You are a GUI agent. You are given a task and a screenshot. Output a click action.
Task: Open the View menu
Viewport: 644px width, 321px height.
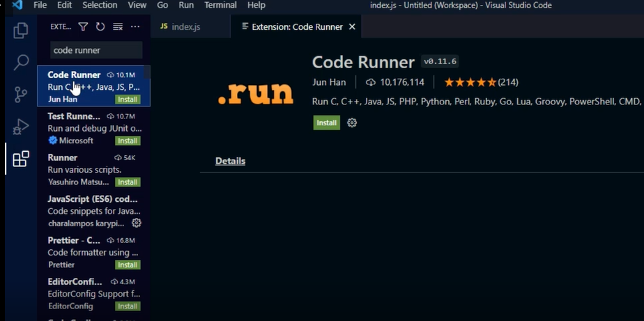click(137, 6)
